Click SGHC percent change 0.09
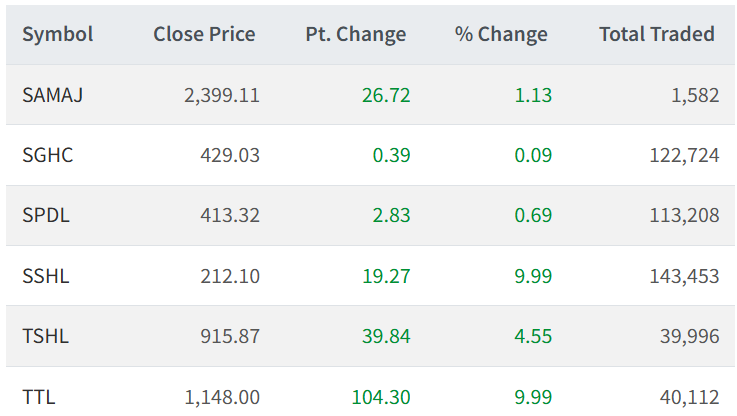 (x=533, y=155)
